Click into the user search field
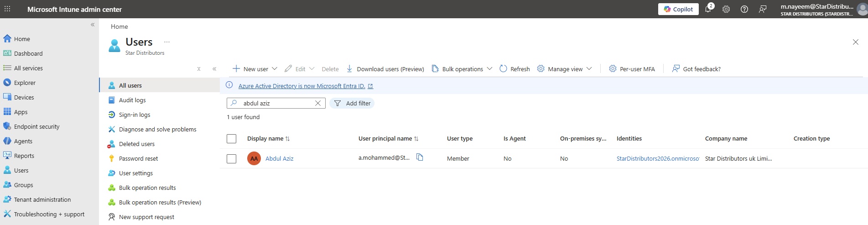 pos(276,103)
